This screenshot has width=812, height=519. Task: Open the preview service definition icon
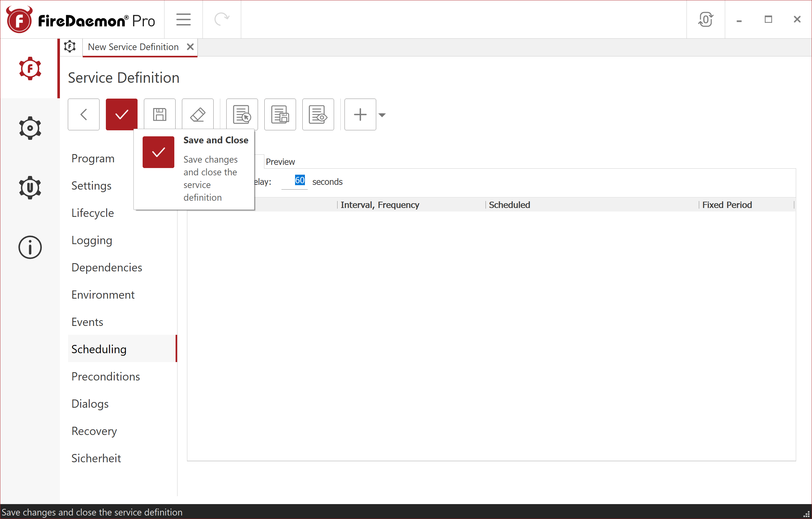pyautogui.click(x=318, y=114)
